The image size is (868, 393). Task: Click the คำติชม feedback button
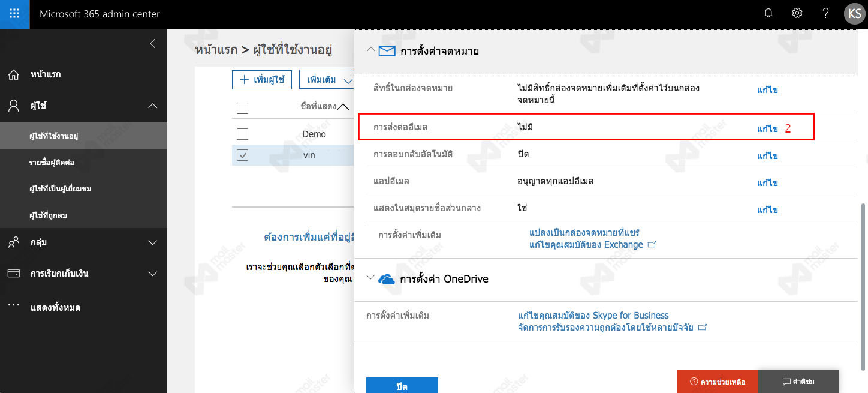point(798,381)
